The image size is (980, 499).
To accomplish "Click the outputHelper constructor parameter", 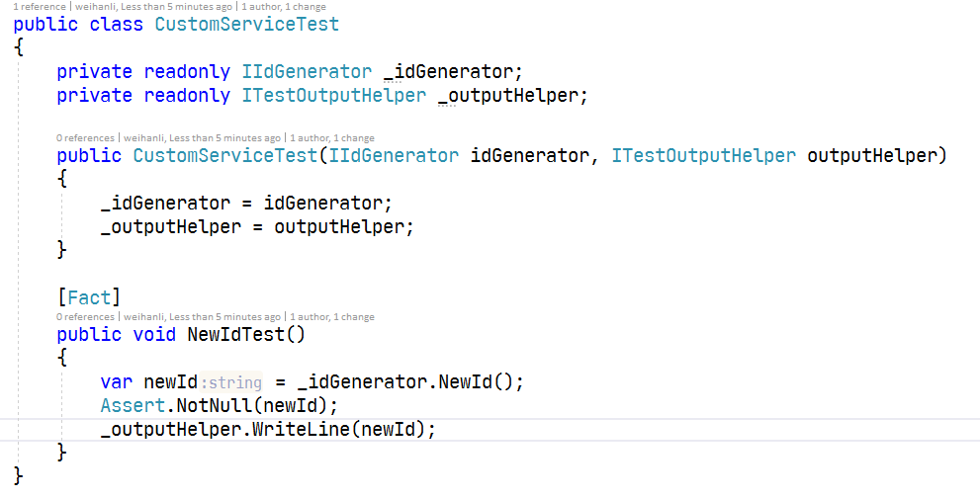I will pos(872,155).
